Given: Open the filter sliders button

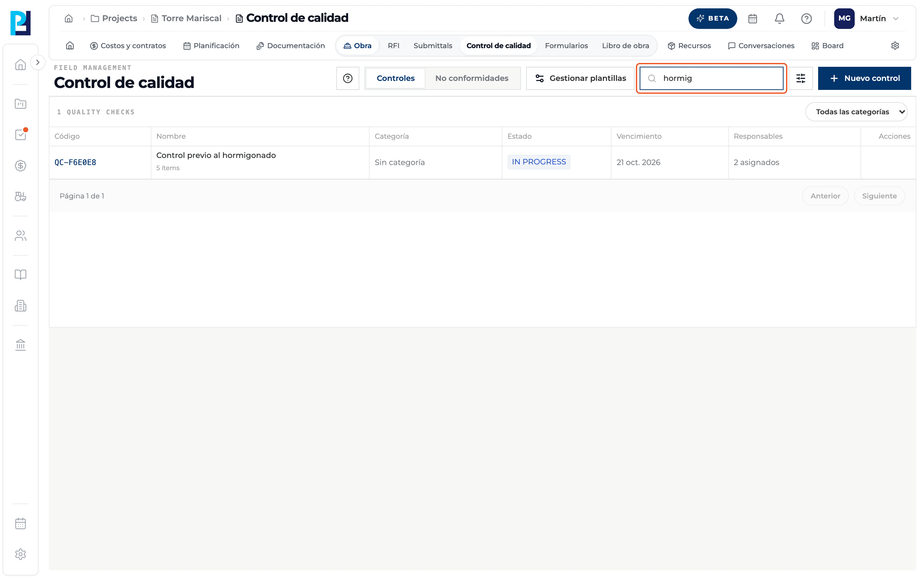Looking at the screenshot, I should coord(801,78).
